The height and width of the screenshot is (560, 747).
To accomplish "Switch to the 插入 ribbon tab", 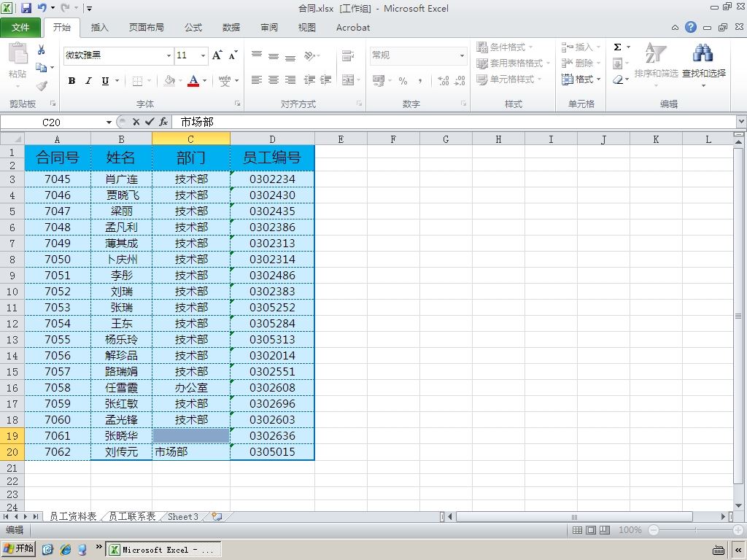I will [x=99, y=28].
